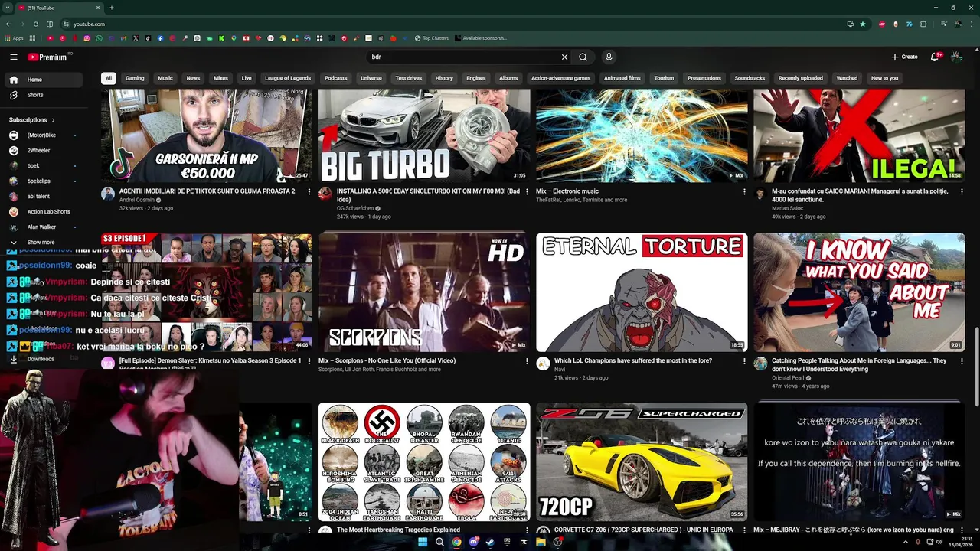This screenshot has width=980, height=551.
Task: Open more options for Agentii Imobiliari video
Action: (x=309, y=192)
